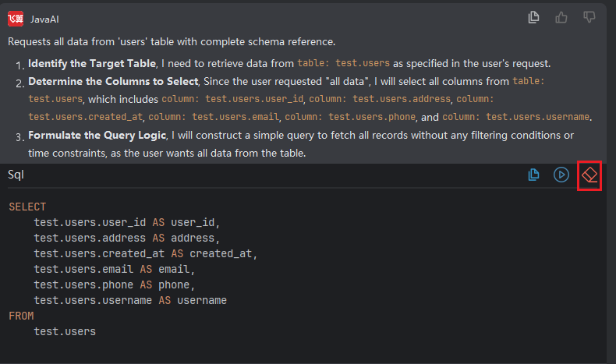The image size is (616, 364).
Task: Click the SELECT keyword in the code
Action: (x=27, y=207)
